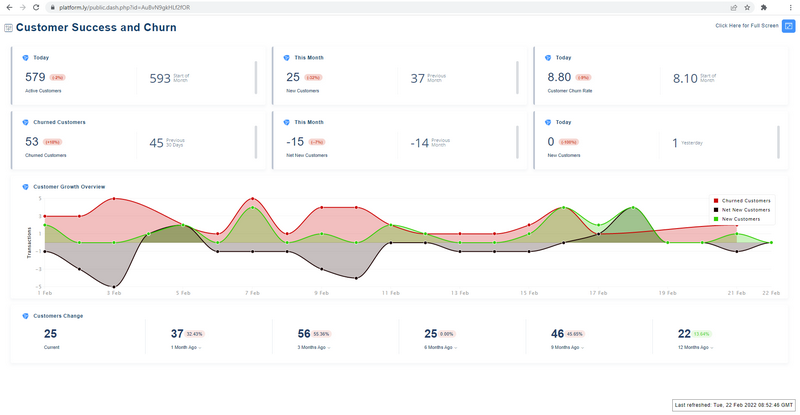Click Net New Customers legend label
Image resolution: width=800 pixels, height=415 pixels.
tap(746, 210)
